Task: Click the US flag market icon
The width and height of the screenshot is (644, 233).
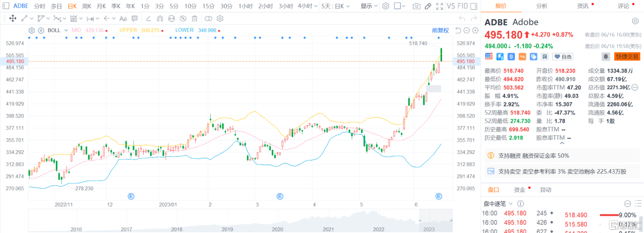Action: pyautogui.click(x=489, y=56)
